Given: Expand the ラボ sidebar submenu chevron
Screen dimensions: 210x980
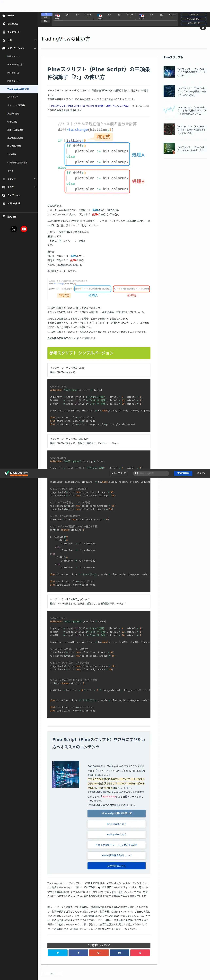Looking at the screenshot, I should [x=35, y=40].
